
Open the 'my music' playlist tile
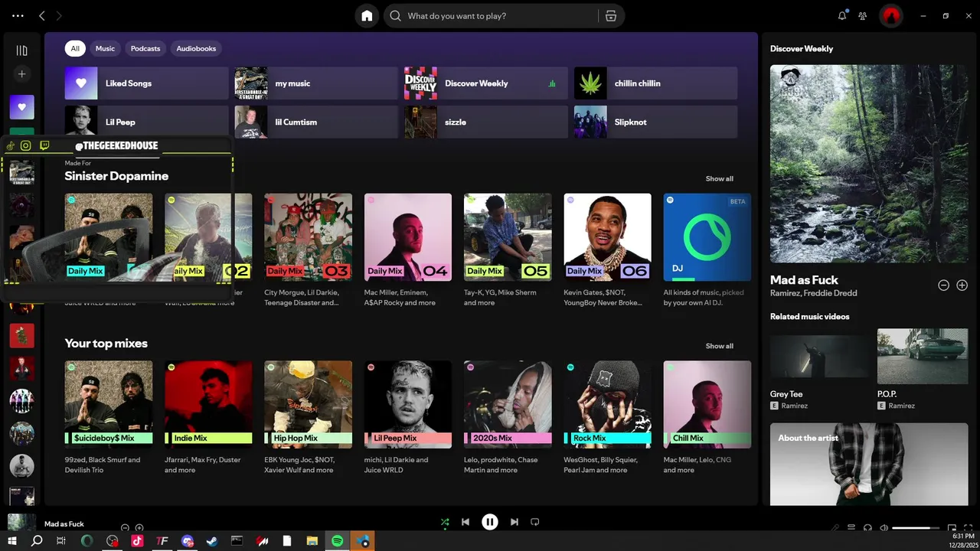(316, 83)
